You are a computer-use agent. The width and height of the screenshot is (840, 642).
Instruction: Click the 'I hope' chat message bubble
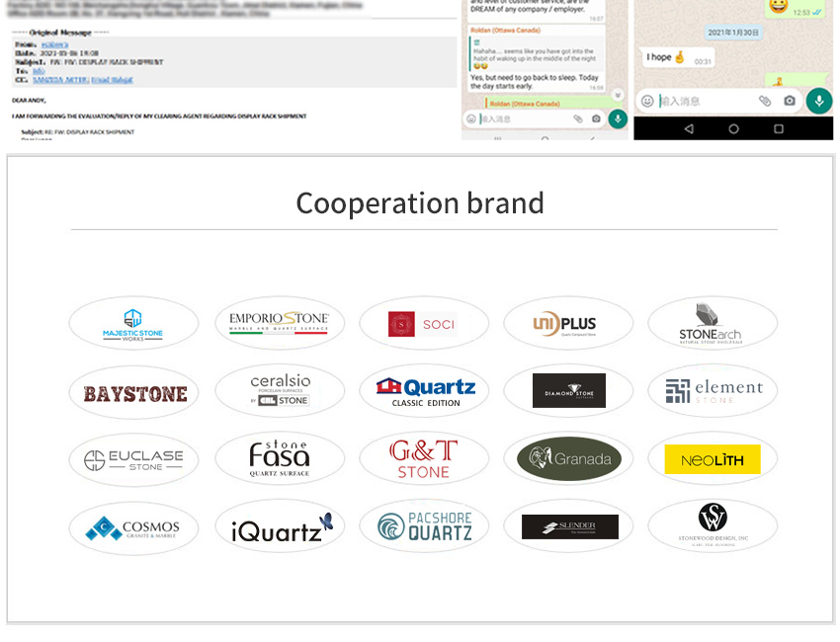pyautogui.click(x=678, y=57)
